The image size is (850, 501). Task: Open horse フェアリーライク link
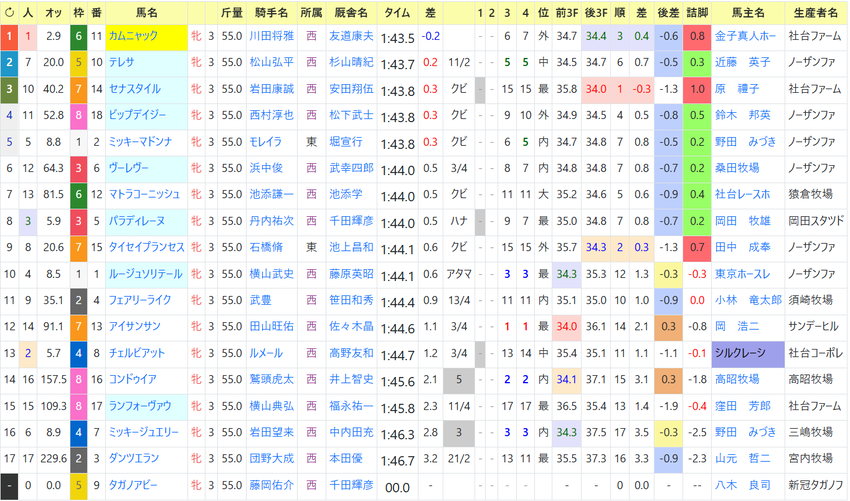[140, 300]
